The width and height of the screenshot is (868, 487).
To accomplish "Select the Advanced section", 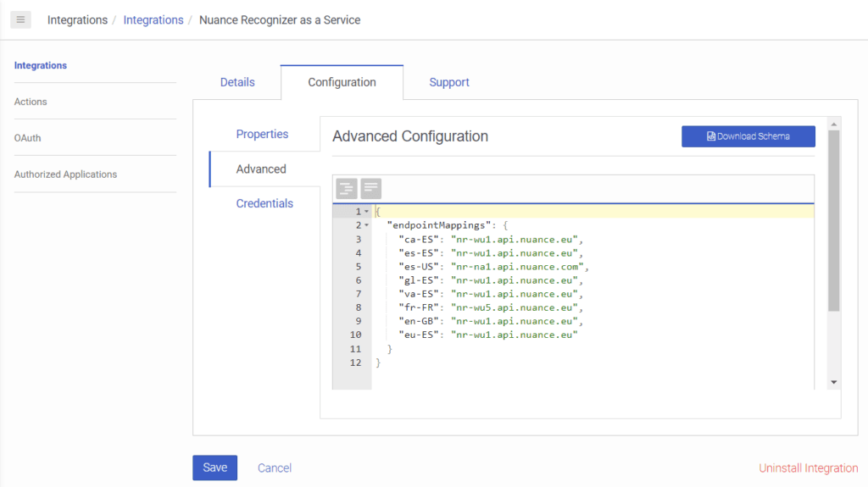I will point(261,169).
